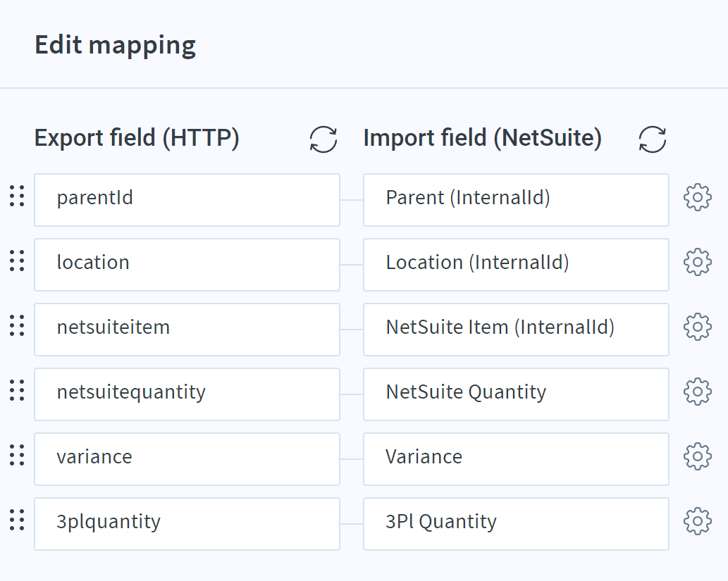Click the drag handle beside netsuitequantity
The image size is (728, 581).
[17, 390]
